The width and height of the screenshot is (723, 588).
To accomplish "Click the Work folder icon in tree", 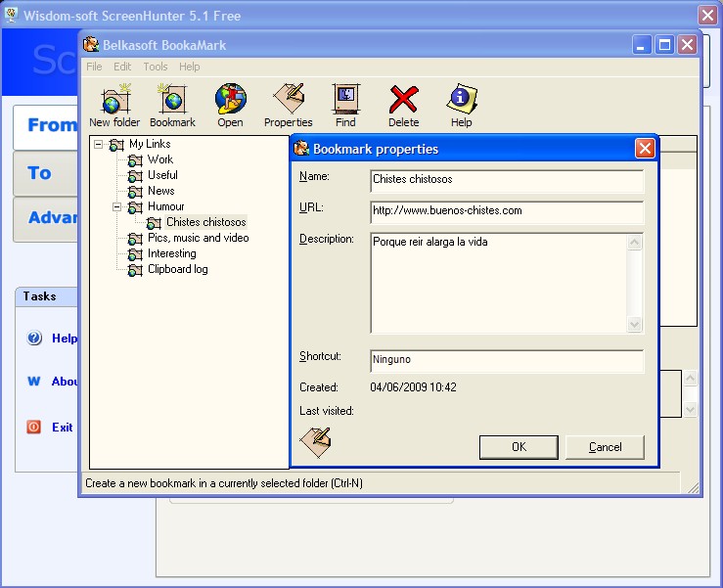I will coord(135,160).
